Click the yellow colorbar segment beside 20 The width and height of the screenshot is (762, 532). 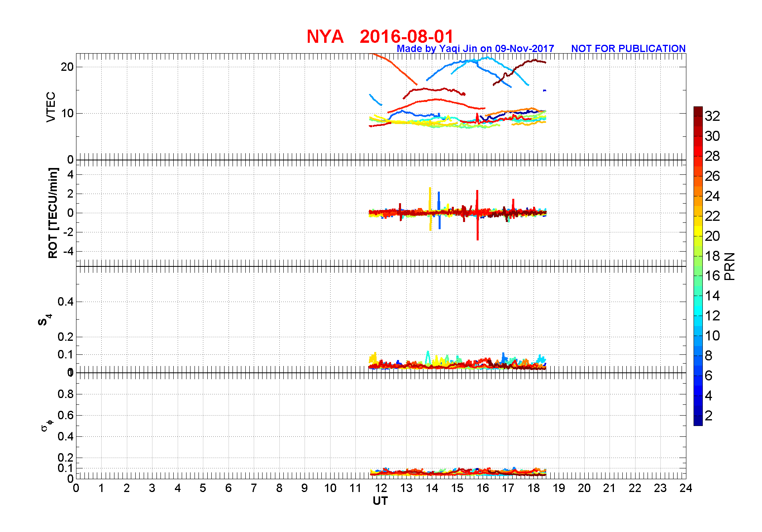click(698, 231)
